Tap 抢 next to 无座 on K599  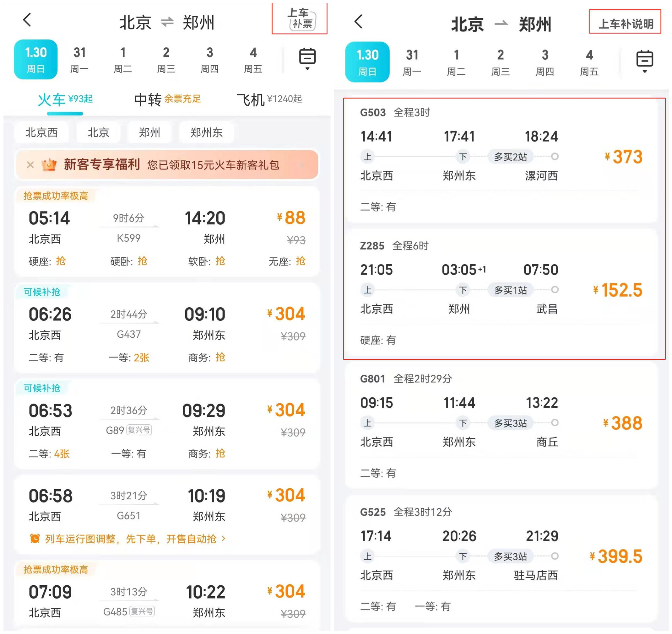300,261
